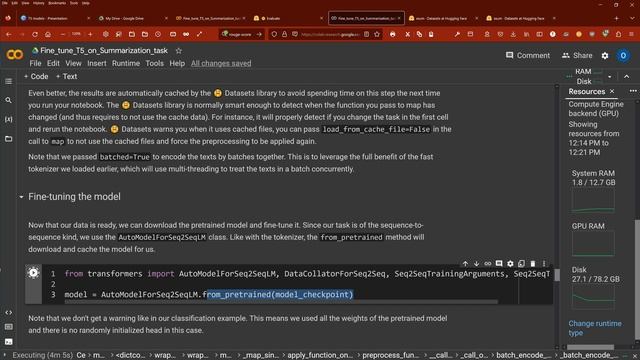Open the Help menu in Colab
The width and height of the screenshot is (640, 360).
point(177,63)
